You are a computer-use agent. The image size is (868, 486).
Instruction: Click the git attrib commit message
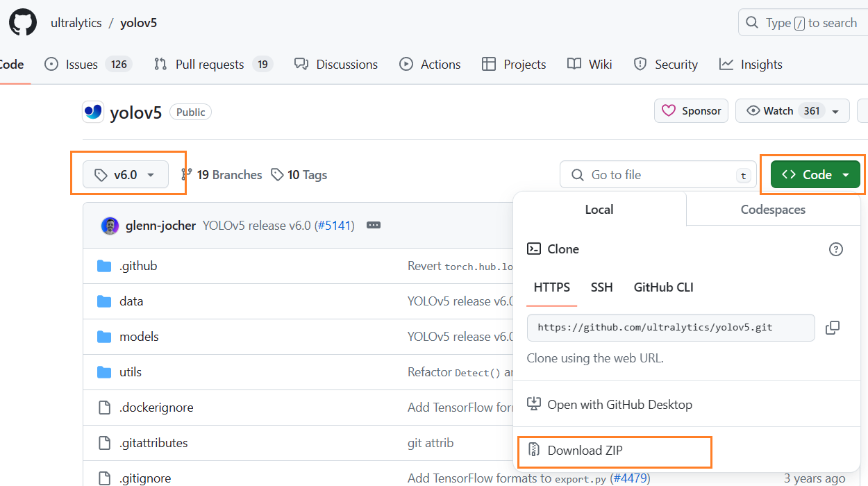pyautogui.click(x=431, y=443)
